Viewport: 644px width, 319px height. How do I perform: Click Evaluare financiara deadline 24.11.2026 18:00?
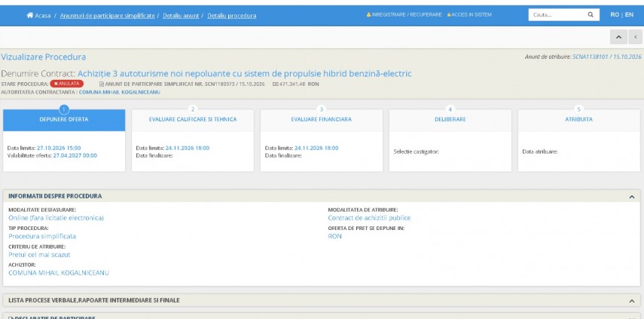click(x=316, y=148)
